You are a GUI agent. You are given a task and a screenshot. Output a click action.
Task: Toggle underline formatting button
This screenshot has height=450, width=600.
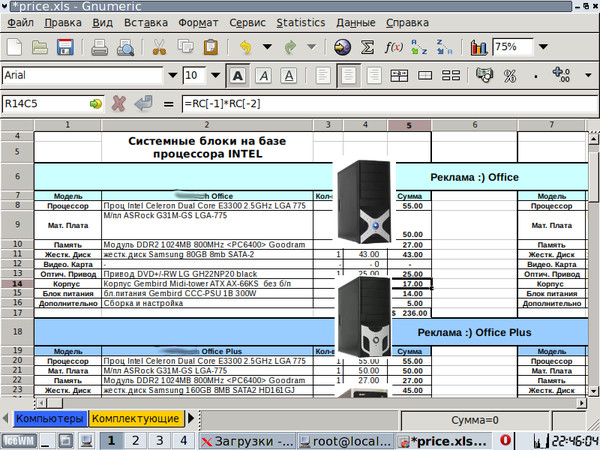tap(289, 75)
